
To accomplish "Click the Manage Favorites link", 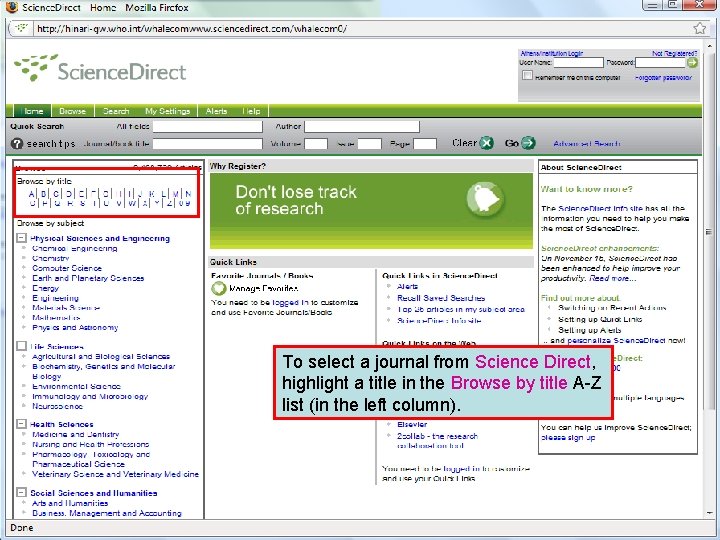I will coord(264,288).
